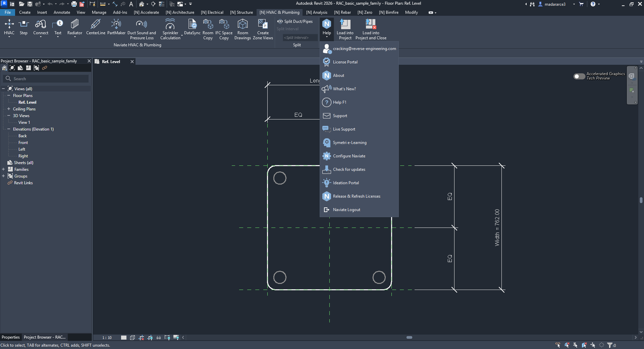
Task: Click the Default 3D View house icon
Action: coord(142,4)
